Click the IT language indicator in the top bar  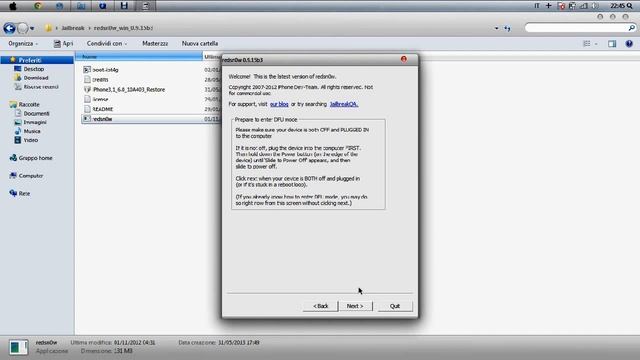(537, 6)
